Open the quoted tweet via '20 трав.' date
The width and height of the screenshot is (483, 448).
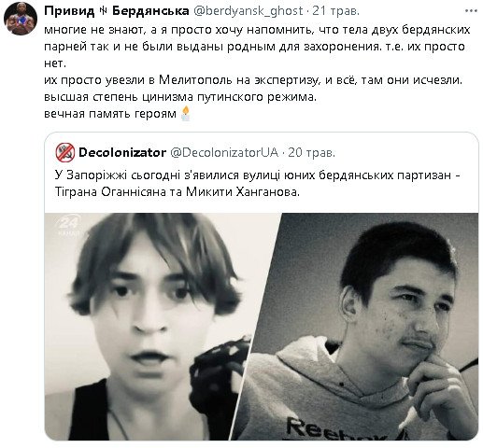(311, 152)
